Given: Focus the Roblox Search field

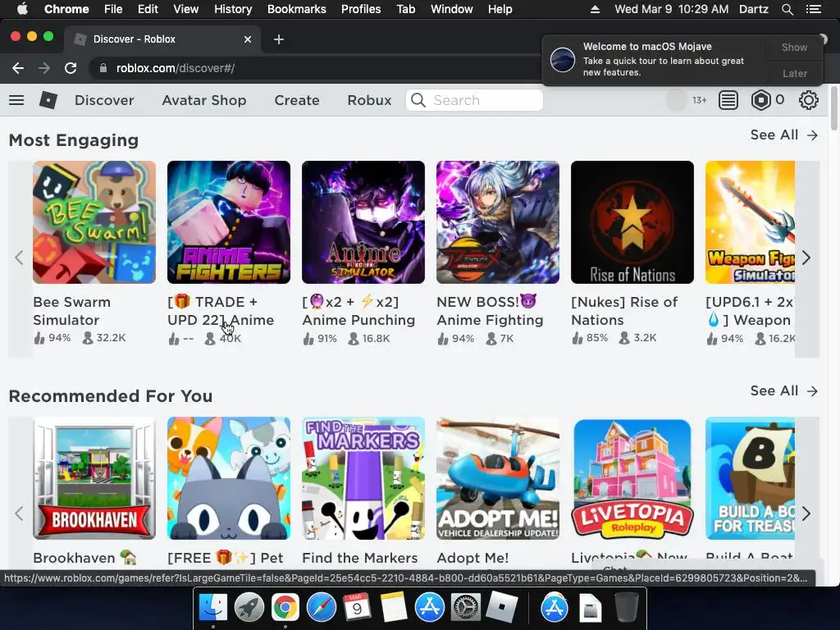Looking at the screenshot, I should [x=474, y=100].
